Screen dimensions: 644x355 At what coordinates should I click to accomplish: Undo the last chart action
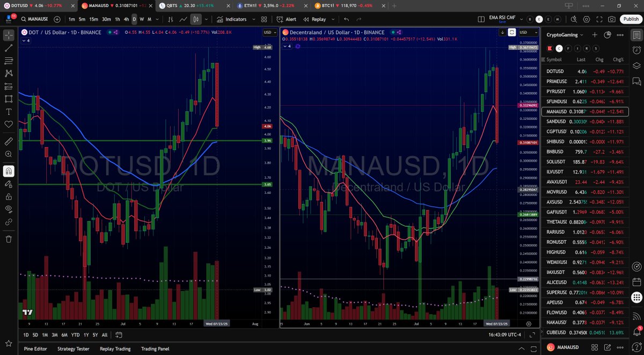346,19
